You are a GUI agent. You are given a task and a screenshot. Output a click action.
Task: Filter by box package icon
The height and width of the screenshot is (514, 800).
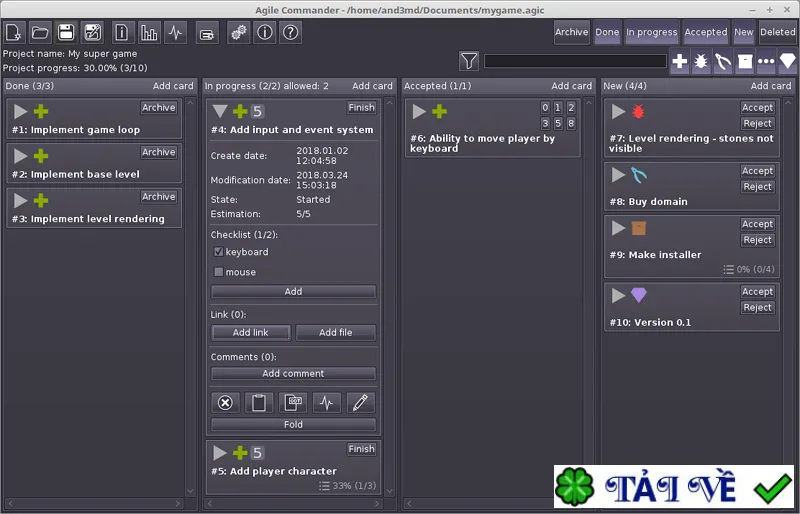click(745, 61)
